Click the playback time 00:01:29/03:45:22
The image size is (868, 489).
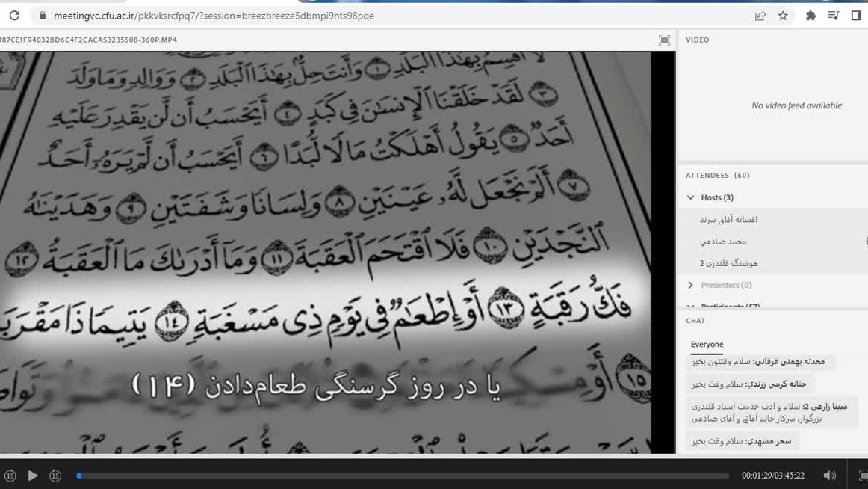click(x=773, y=475)
